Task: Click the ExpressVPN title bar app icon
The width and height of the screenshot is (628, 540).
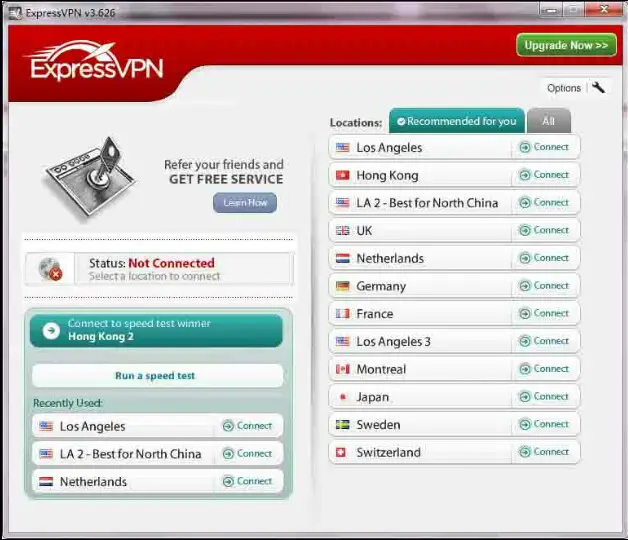Action: point(15,13)
